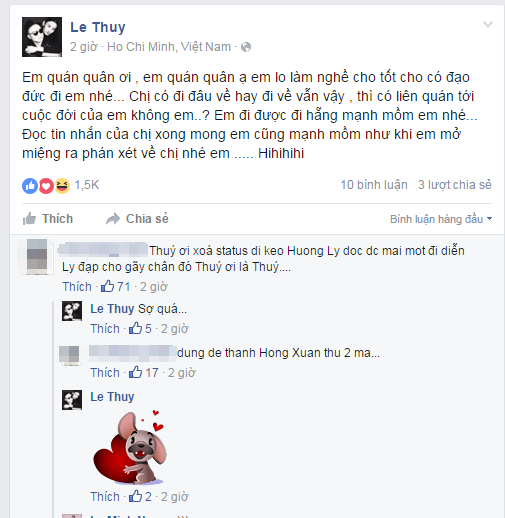Screen dimensions: 505x518
Task: Click the thumbs-up icon beside the post's Thích button
Action: pyautogui.click(x=29, y=219)
